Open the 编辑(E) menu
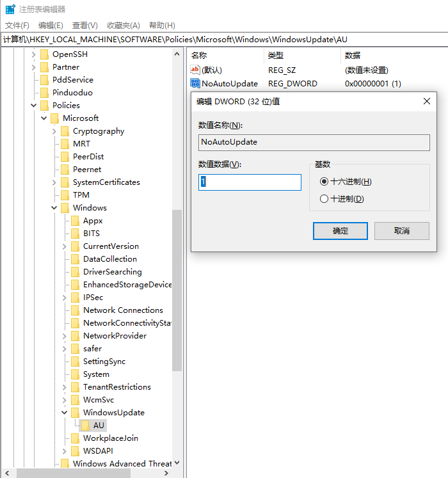Screen dimensions: 448x478 51,26
